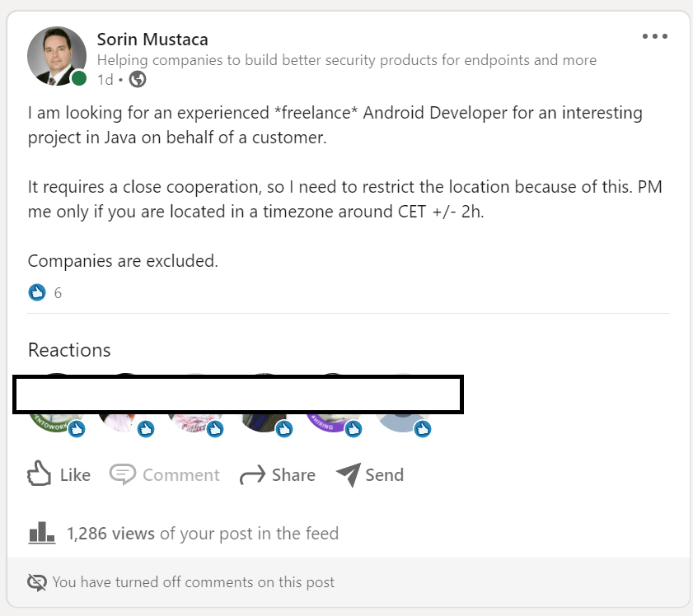The width and height of the screenshot is (693, 616).
Task: Open Sorin Mustaca's name link
Action: [x=152, y=39]
